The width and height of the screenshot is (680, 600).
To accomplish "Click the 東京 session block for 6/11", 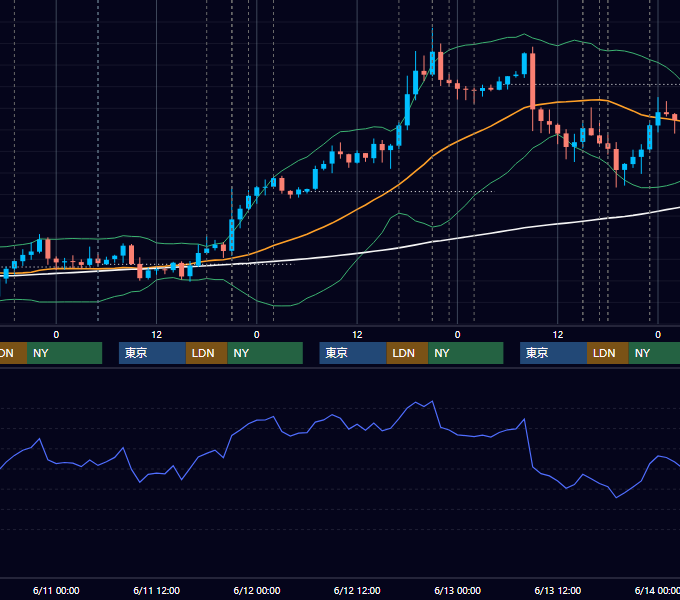I will (152, 353).
